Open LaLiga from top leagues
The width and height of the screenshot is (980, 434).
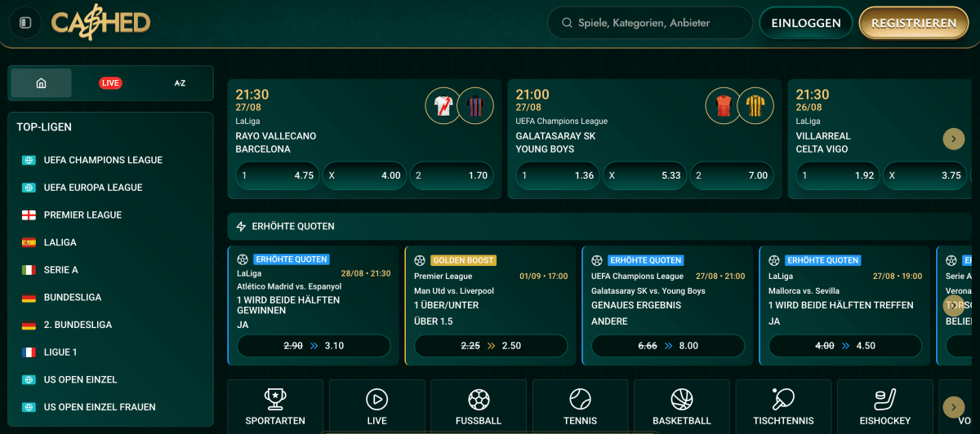click(x=60, y=242)
